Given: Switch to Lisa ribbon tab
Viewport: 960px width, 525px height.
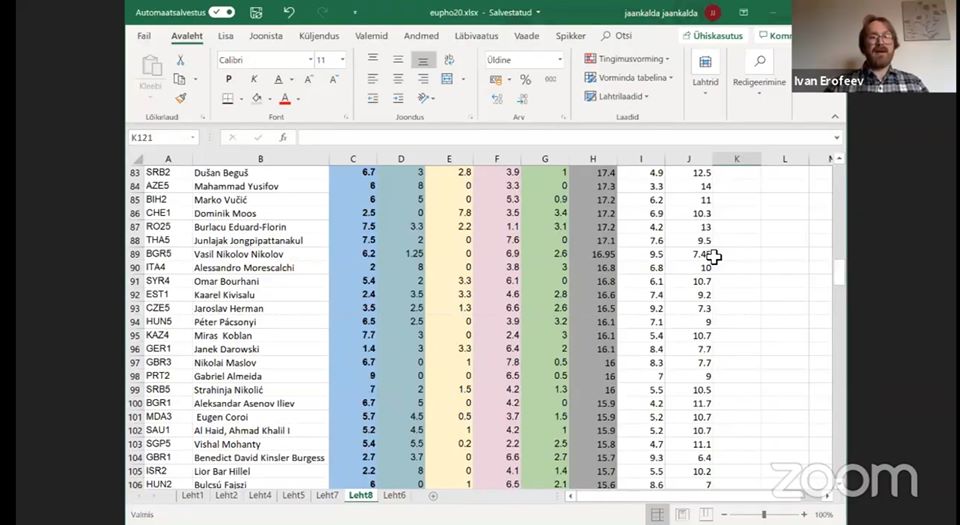Looking at the screenshot, I should click(225, 36).
